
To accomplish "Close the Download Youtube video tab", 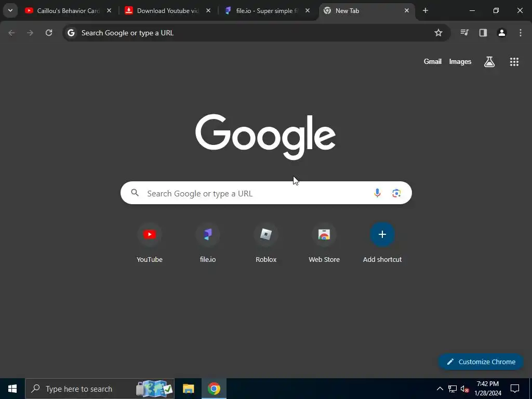I will [208, 11].
